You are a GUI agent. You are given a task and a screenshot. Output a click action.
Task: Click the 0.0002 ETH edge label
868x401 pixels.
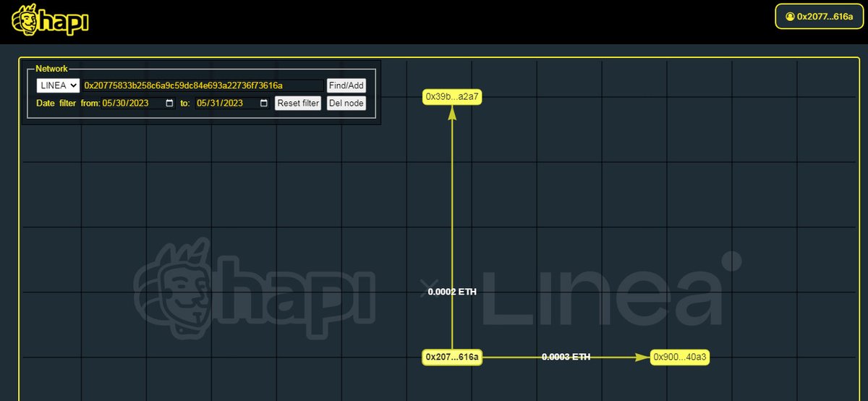(x=452, y=292)
